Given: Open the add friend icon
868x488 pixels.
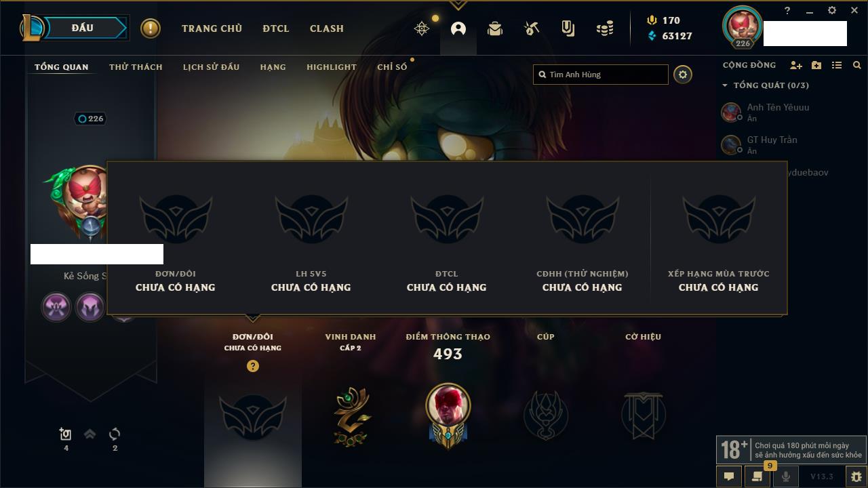Looking at the screenshot, I should [x=796, y=65].
